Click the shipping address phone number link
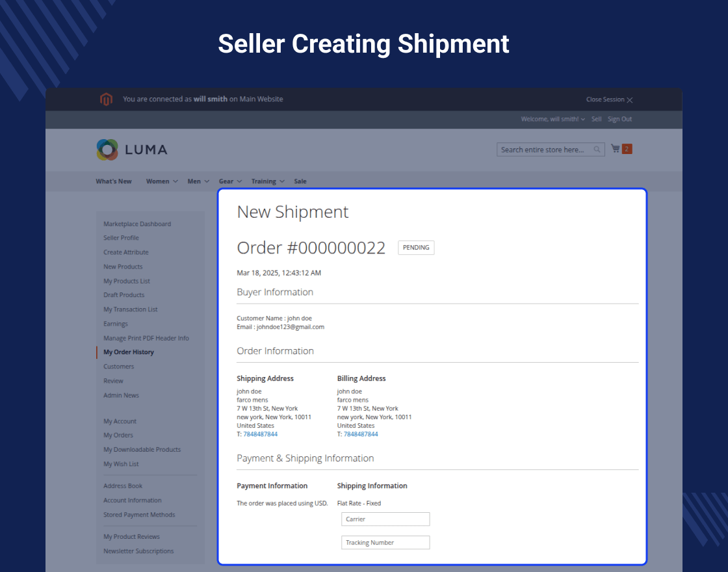Screen dimensions: 728x572 pyautogui.click(x=260, y=434)
